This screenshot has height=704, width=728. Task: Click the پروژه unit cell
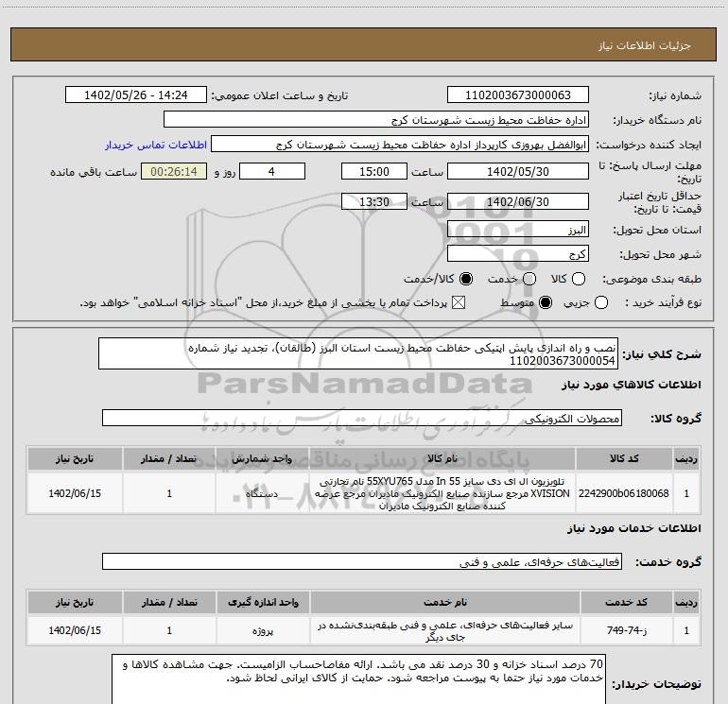coord(263,630)
